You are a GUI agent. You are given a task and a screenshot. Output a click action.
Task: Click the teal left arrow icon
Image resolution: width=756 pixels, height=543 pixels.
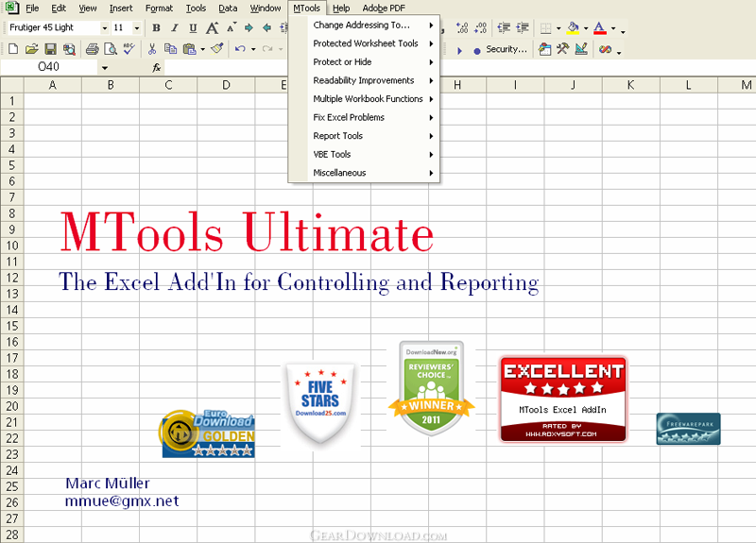[x=266, y=28]
